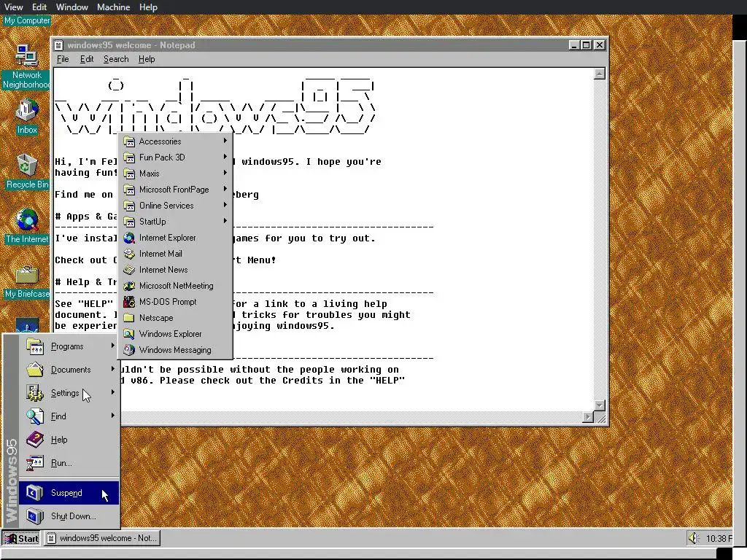Click the Notepad horizontal scroll right arrow

tap(588, 417)
